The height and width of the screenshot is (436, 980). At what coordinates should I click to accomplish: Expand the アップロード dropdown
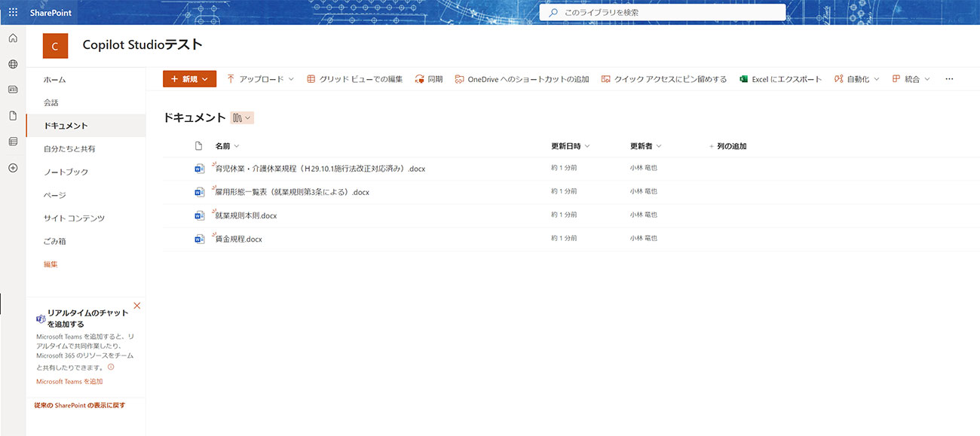[x=291, y=79]
